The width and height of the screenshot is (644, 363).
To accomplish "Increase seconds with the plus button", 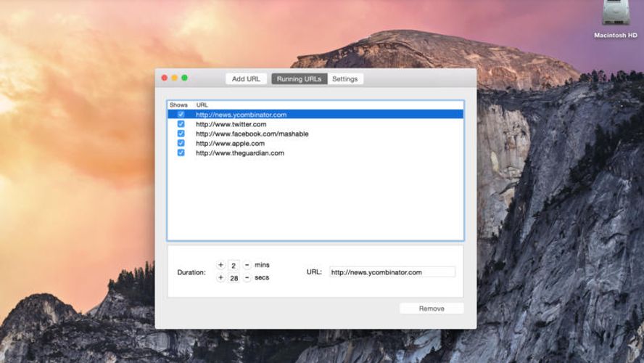I will coord(220,278).
